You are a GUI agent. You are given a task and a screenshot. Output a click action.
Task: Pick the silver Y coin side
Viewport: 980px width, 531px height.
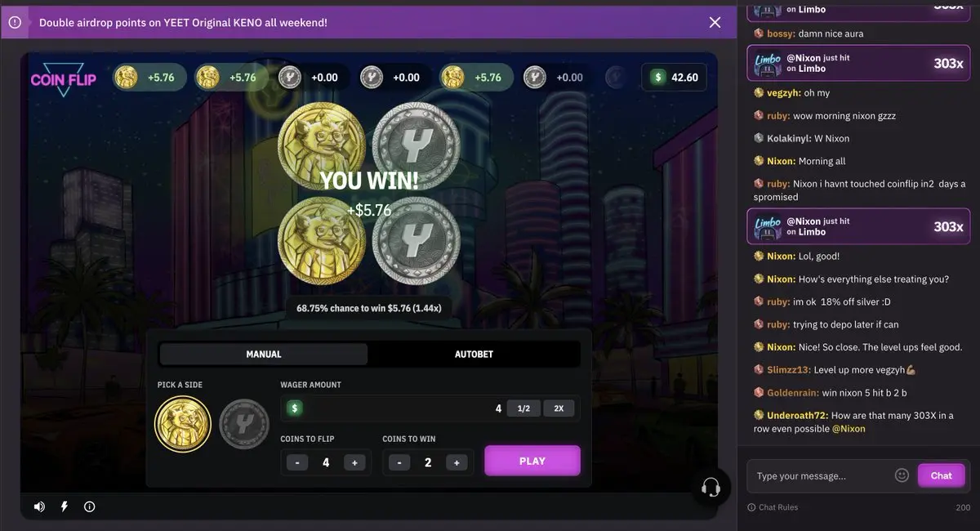(242, 424)
